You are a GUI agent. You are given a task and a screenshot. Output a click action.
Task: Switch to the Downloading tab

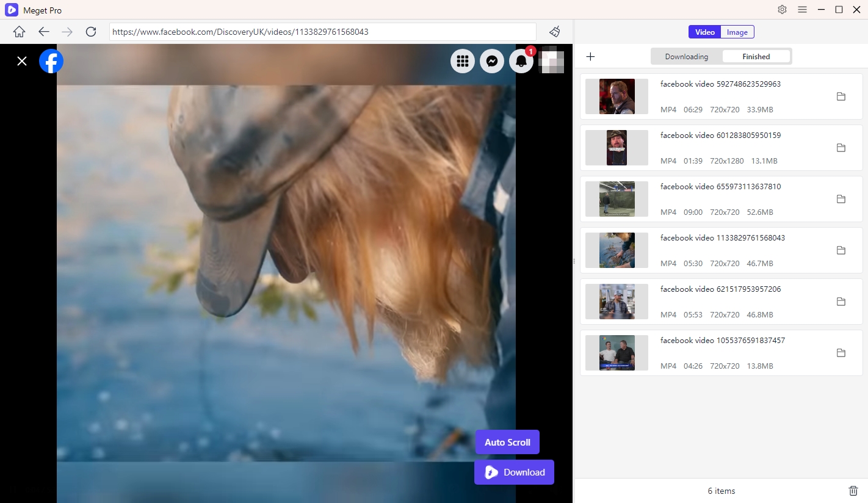click(687, 57)
